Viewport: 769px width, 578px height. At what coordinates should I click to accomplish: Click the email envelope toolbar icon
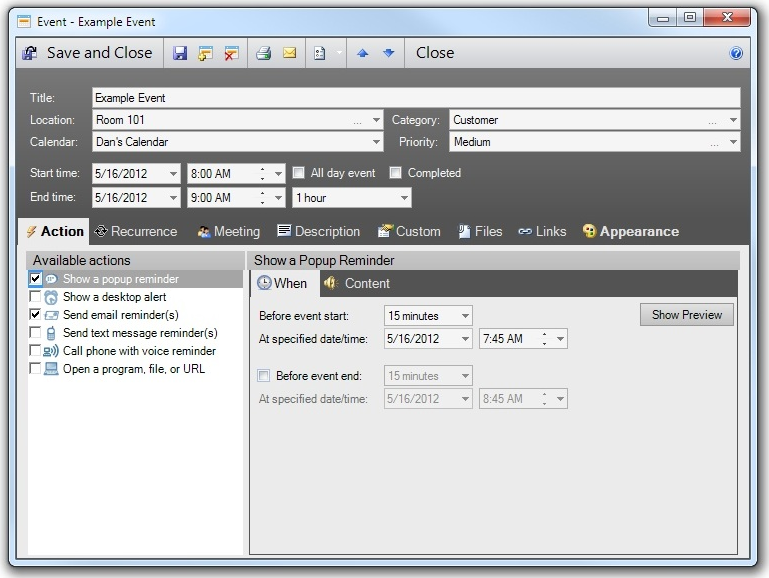tap(289, 53)
